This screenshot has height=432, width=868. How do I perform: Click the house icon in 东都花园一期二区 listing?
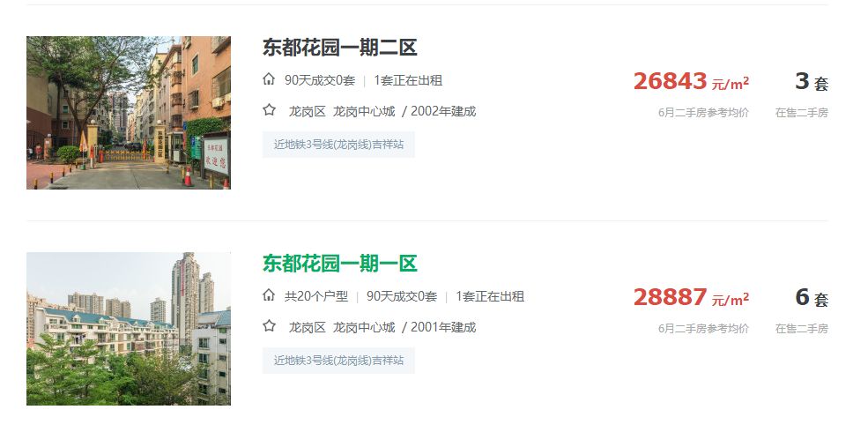point(269,79)
